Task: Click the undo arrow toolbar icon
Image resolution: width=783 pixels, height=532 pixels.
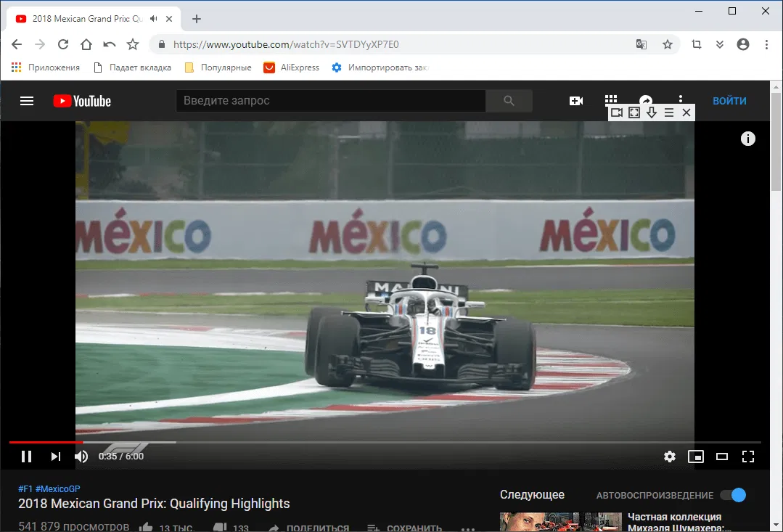Action: coord(110,44)
